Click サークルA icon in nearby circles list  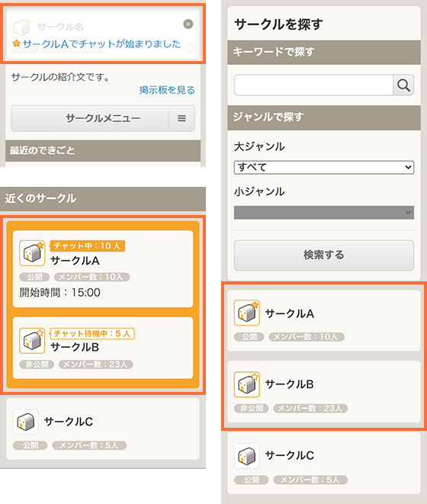click(32, 253)
